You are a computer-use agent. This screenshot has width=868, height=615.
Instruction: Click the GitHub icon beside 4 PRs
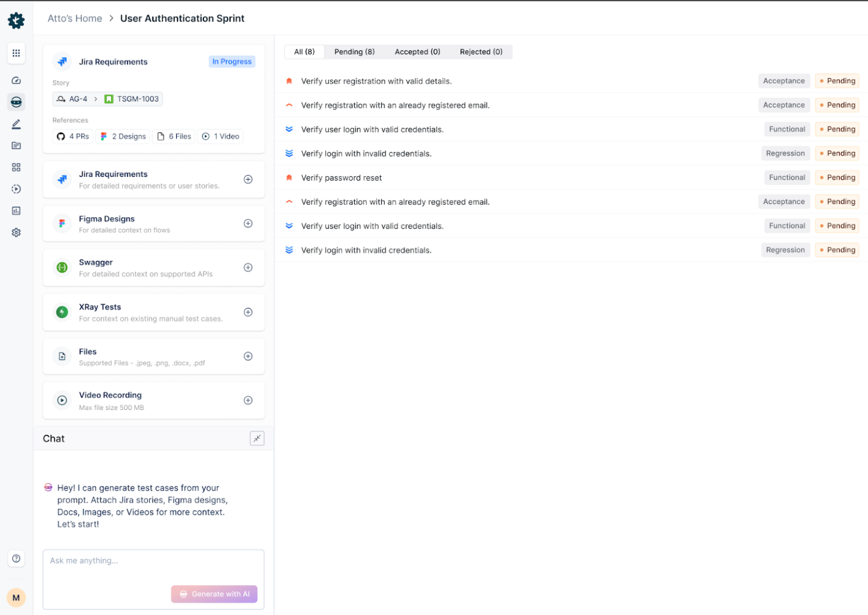(x=60, y=136)
